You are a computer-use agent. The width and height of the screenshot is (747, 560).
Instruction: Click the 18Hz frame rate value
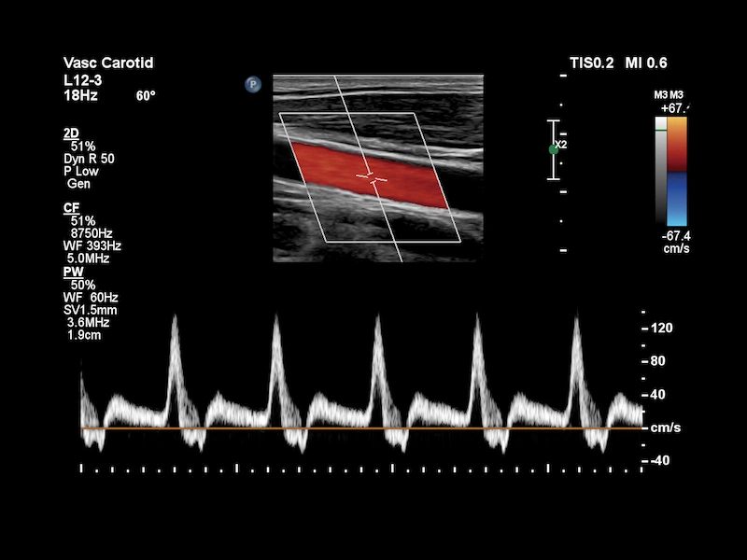pos(80,95)
